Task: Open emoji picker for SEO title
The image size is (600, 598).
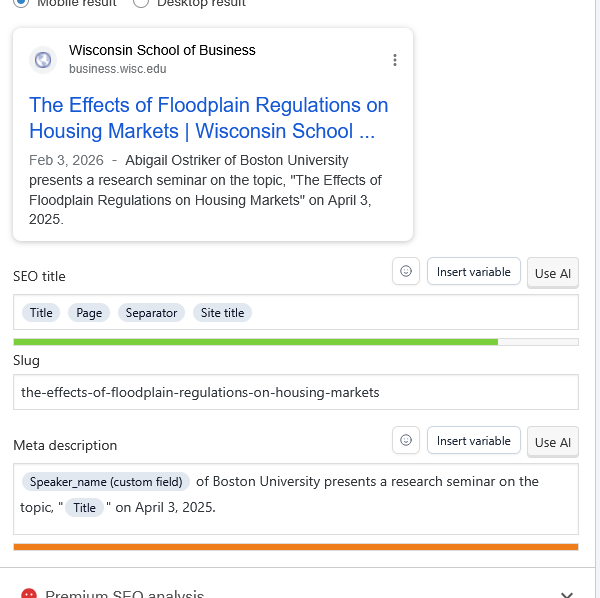Action: pos(405,272)
